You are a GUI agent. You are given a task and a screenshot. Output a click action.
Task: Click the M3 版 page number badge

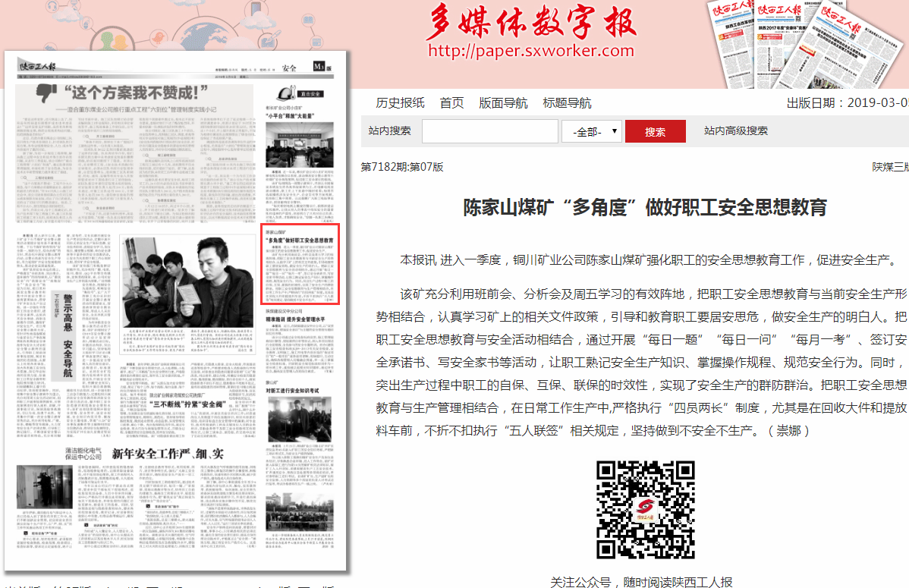tap(322, 68)
